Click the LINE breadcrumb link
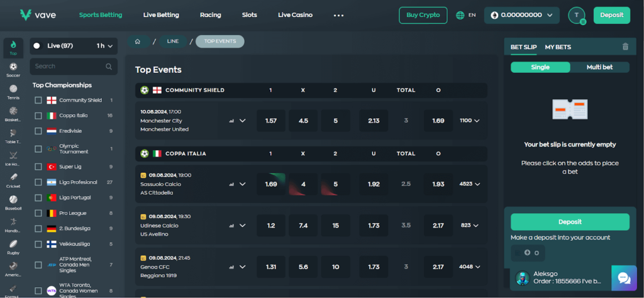 (172, 41)
